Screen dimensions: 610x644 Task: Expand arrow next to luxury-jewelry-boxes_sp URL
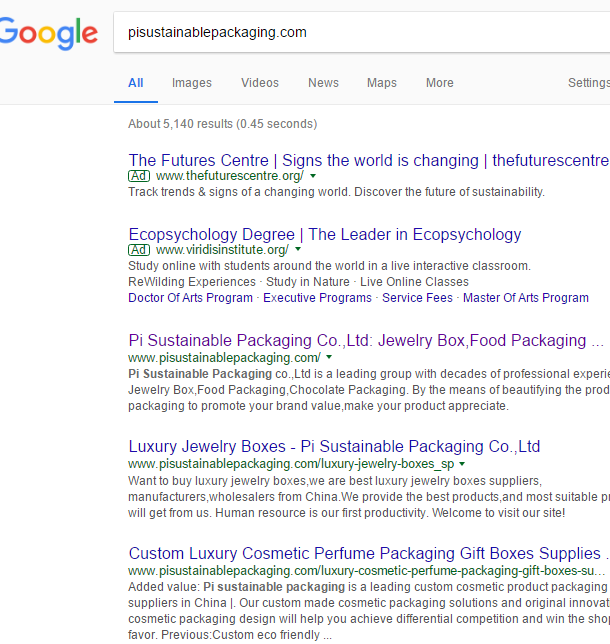pos(462,464)
